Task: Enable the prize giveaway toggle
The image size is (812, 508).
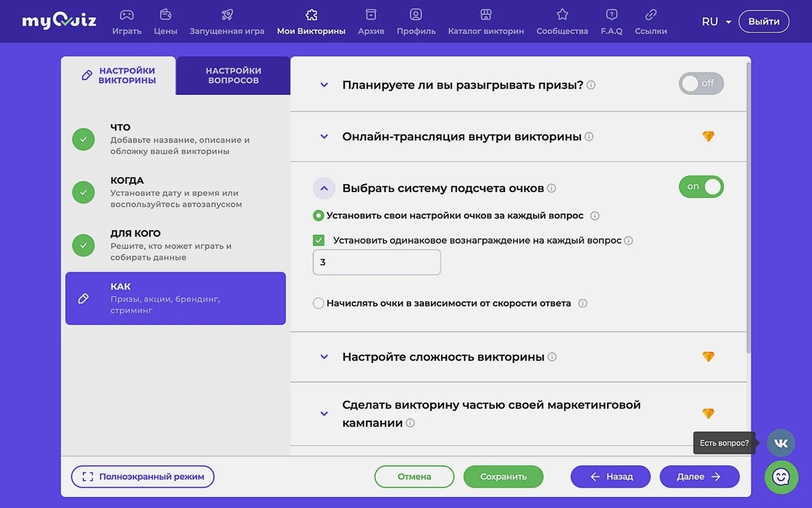Action: point(701,83)
